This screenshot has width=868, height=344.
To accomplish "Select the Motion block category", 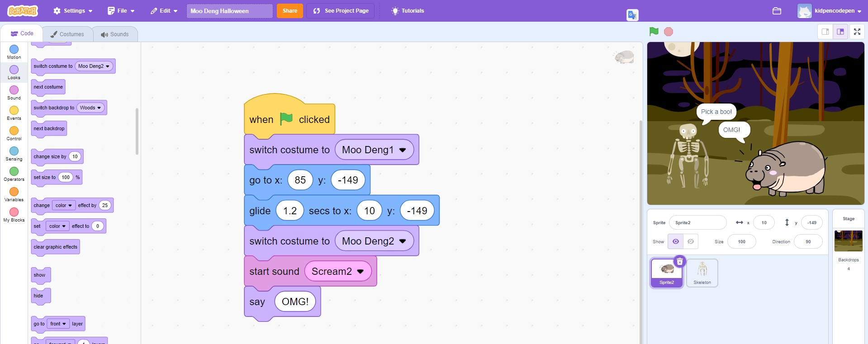I will (14, 52).
